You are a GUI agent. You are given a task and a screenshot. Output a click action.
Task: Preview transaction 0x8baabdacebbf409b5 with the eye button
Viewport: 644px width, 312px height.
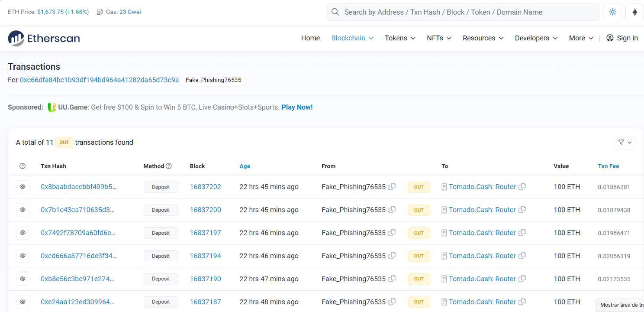click(x=23, y=187)
